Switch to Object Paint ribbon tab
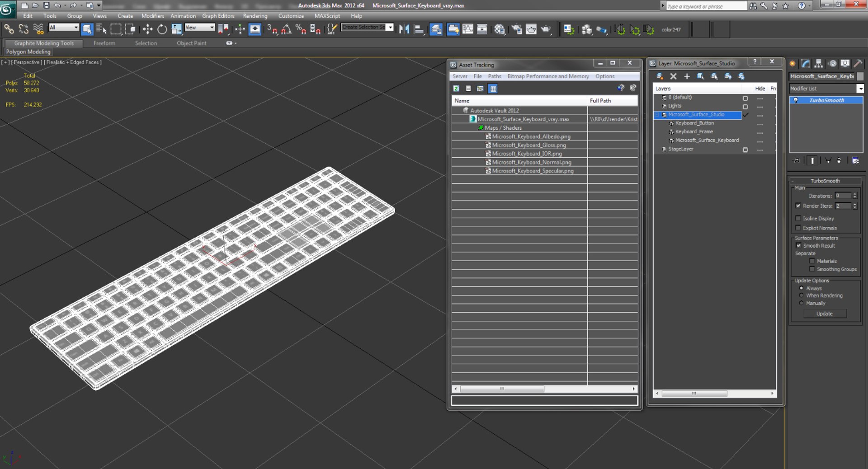 point(192,43)
